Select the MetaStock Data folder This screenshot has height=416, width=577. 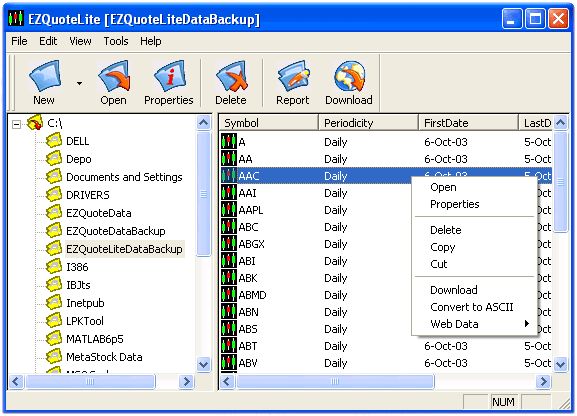[x=104, y=357]
